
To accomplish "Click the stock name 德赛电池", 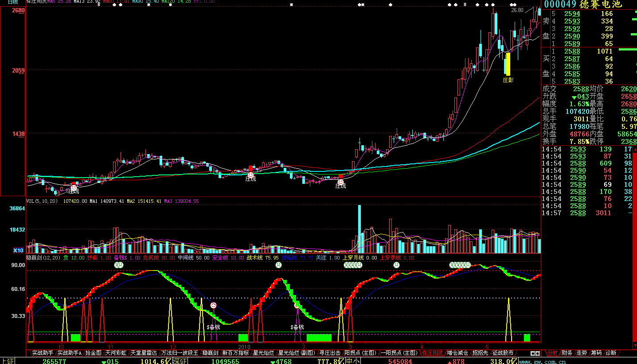I will point(600,4).
